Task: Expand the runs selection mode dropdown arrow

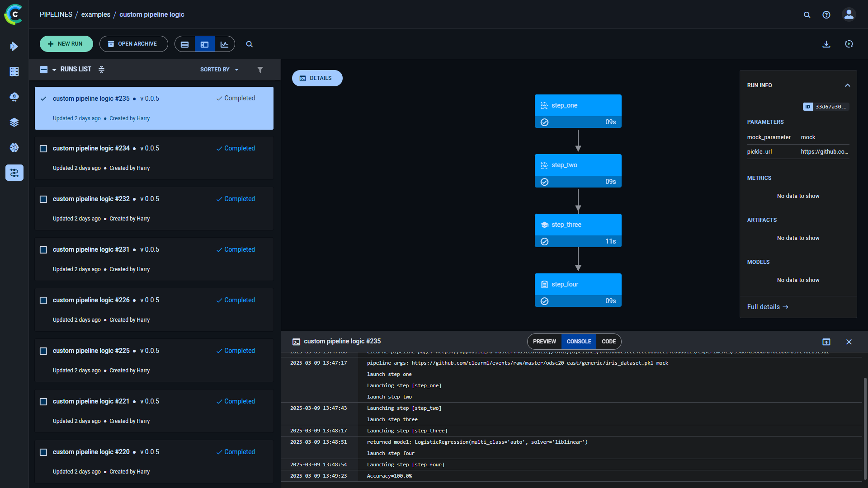Action: [x=53, y=69]
